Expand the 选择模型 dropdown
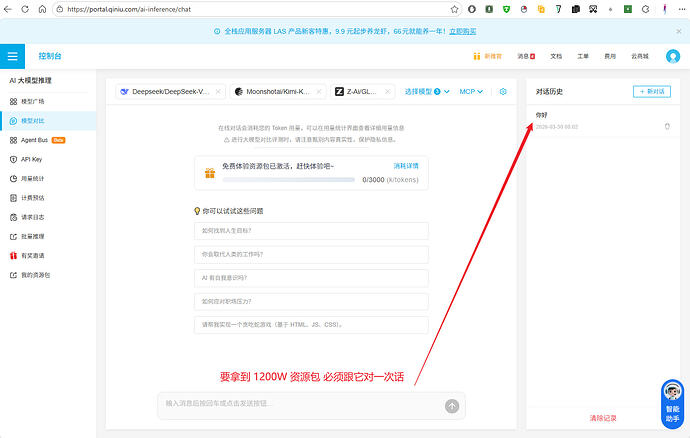690x438 pixels. tap(428, 92)
